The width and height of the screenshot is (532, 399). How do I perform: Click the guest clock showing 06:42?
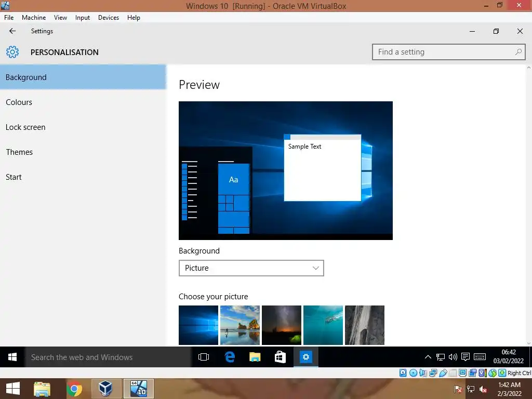[508, 356]
